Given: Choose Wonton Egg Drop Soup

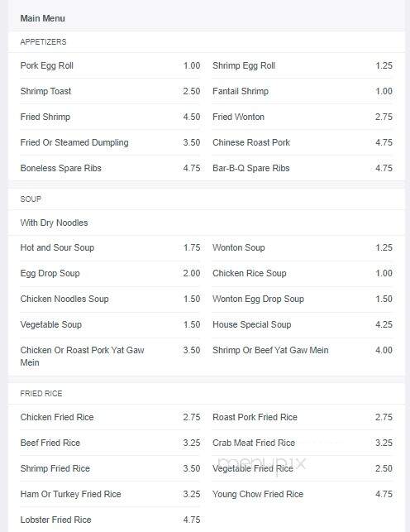Looking at the screenshot, I should click(258, 299).
